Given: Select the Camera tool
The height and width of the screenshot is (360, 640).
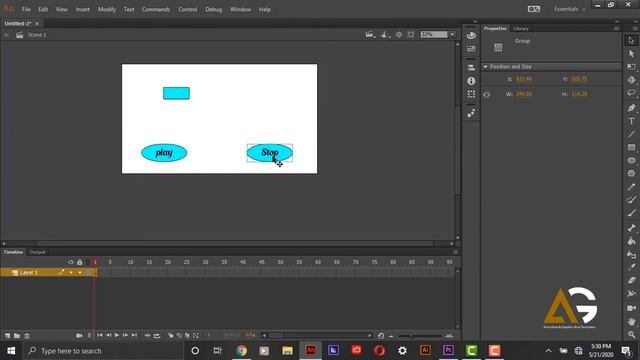Looking at the screenshot, I should tap(631, 308).
